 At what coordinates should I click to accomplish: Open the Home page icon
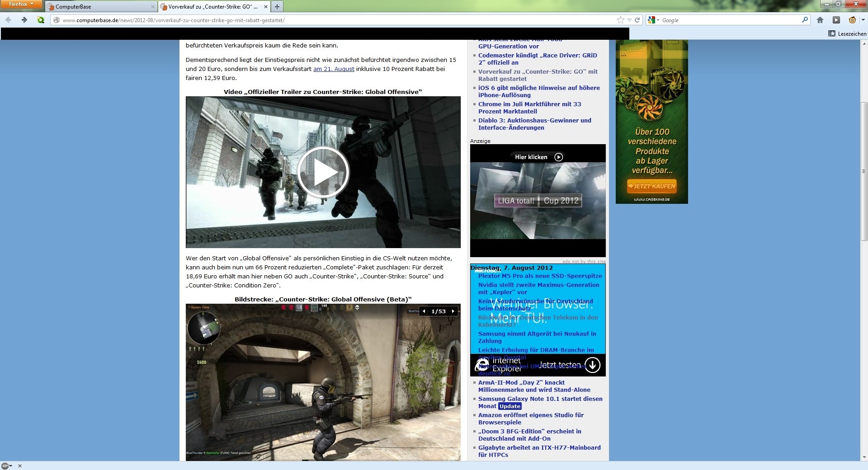[820, 20]
